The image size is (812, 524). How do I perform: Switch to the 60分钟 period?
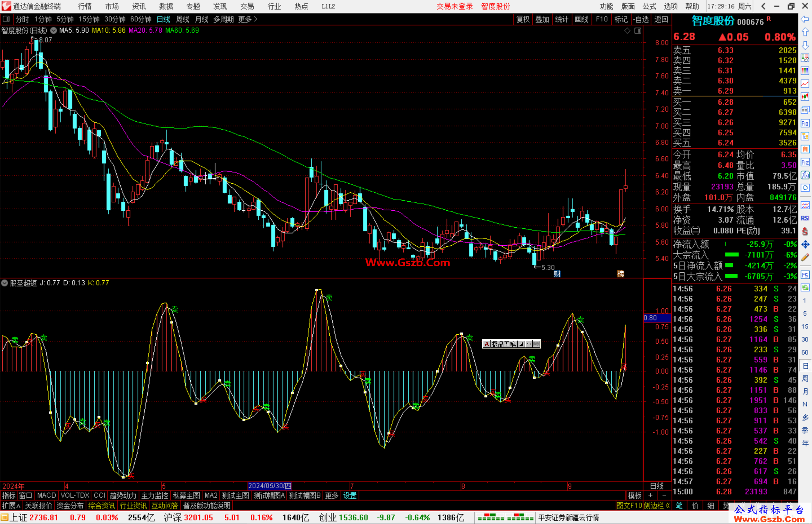pos(141,19)
